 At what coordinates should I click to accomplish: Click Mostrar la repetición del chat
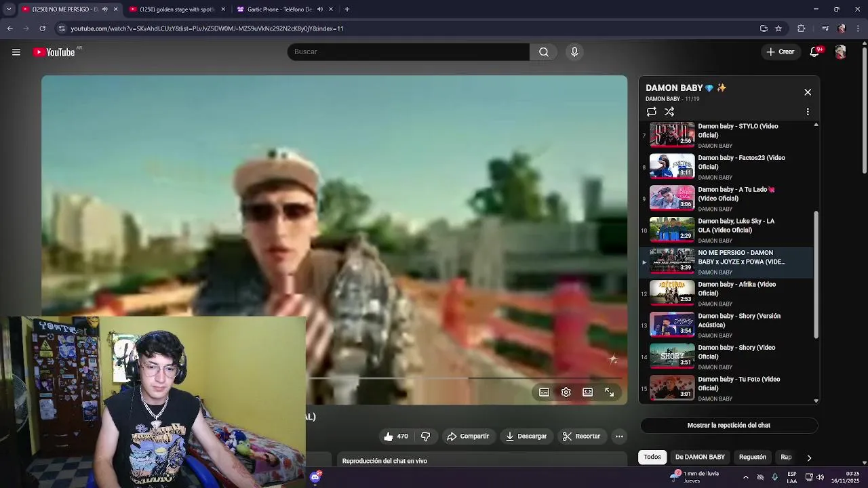[x=729, y=426]
